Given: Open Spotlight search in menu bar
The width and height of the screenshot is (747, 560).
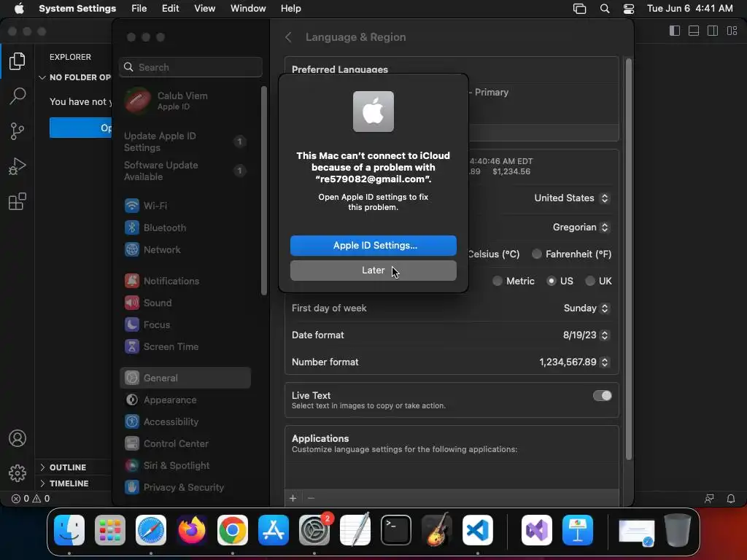Looking at the screenshot, I should pyautogui.click(x=605, y=9).
